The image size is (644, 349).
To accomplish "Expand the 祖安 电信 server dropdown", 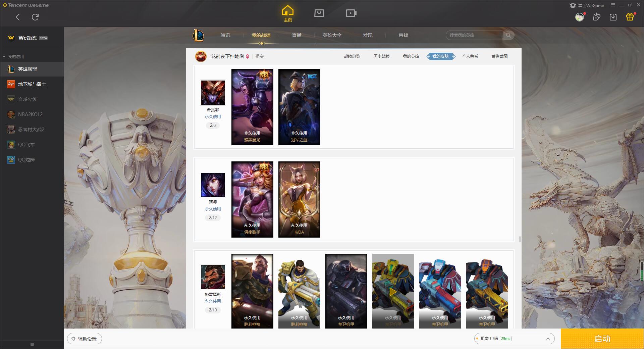I will click(514, 339).
